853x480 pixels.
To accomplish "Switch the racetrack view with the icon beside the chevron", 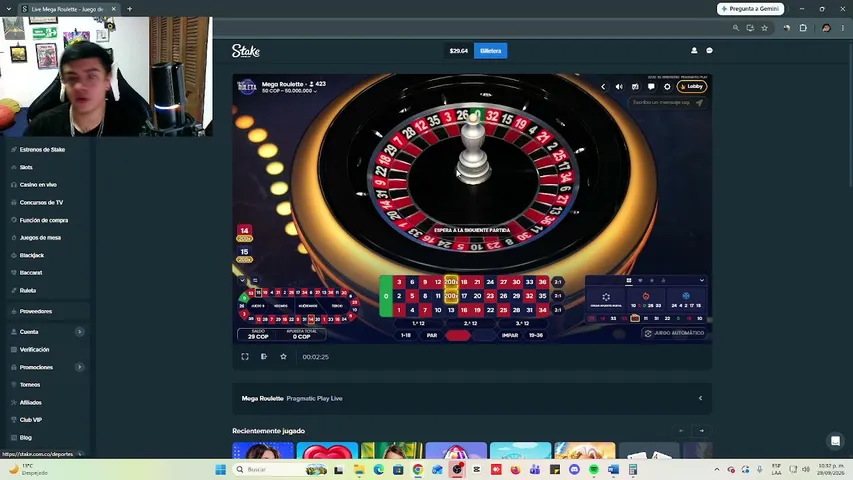I will pos(255,280).
